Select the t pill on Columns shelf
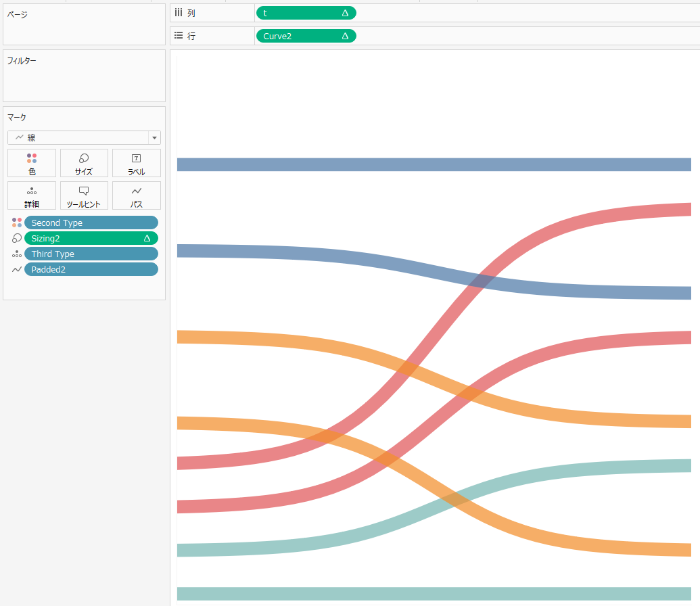Screen dimensions: 700x606 (306, 14)
